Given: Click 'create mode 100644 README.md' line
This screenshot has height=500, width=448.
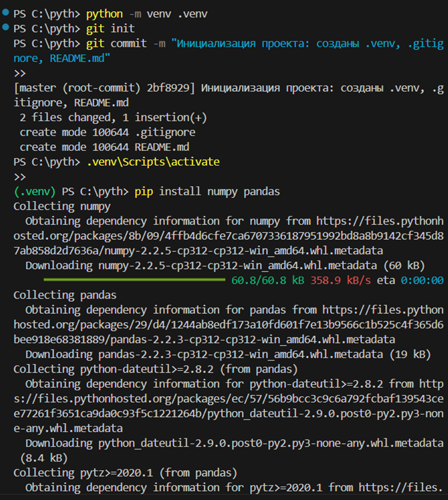Looking at the screenshot, I should [x=104, y=147].
